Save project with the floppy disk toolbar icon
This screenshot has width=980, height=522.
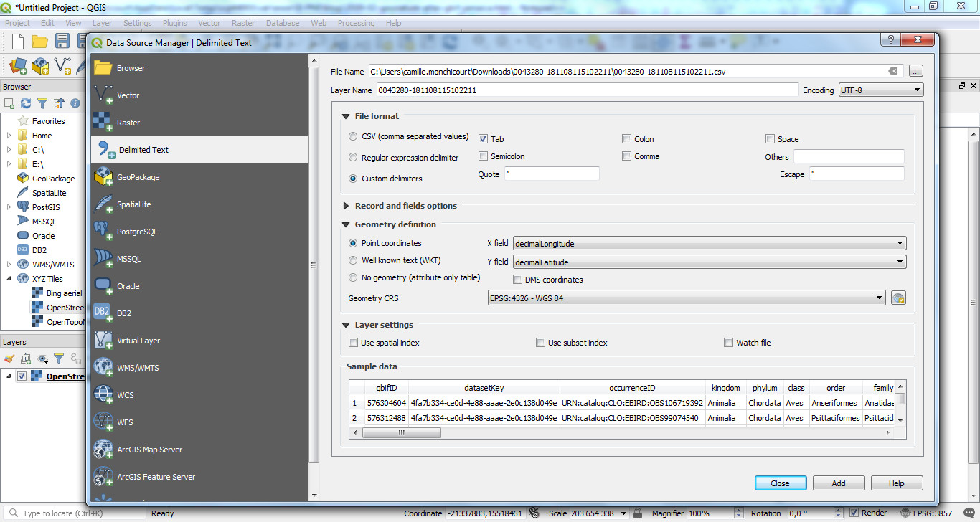click(62, 41)
